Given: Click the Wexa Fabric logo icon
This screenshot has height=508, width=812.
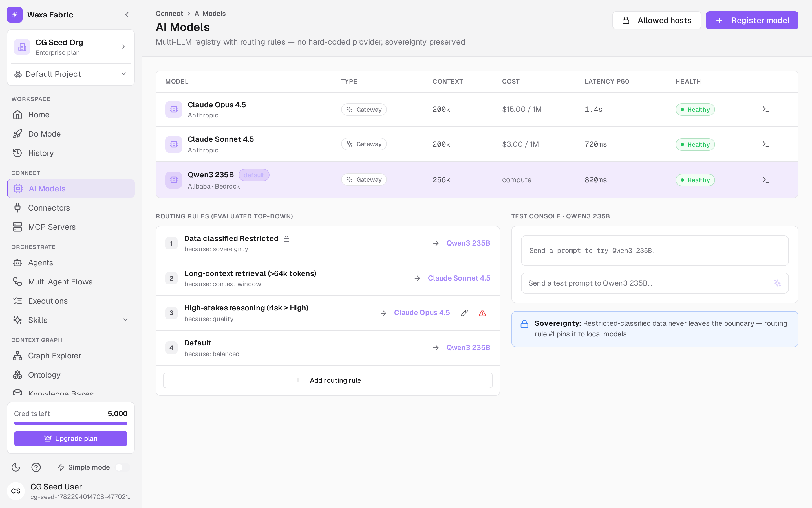Looking at the screenshot, I should pos(14,14).
